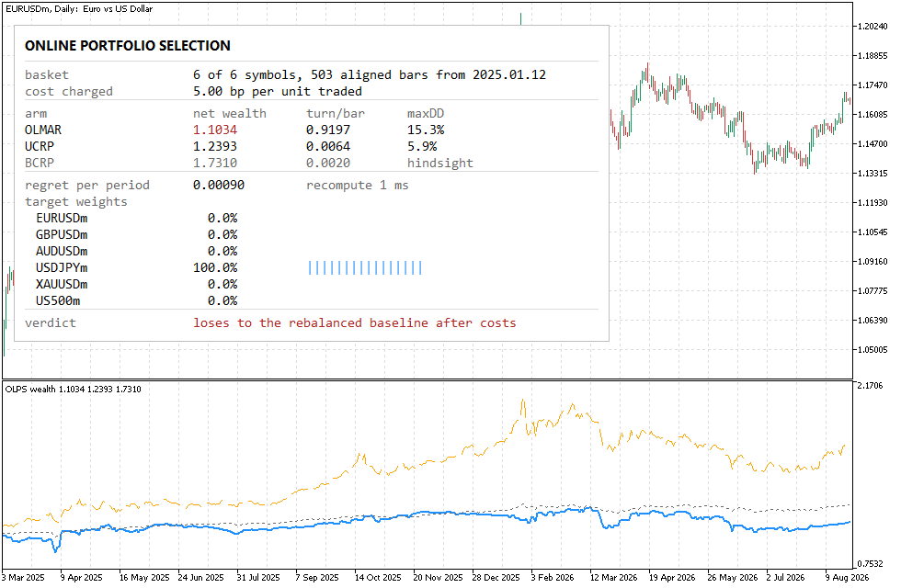The height and width of the screenshot is (588, 901).
Task: Click the 7 Sep 2025 date label
Action: (x=317, y=578)
